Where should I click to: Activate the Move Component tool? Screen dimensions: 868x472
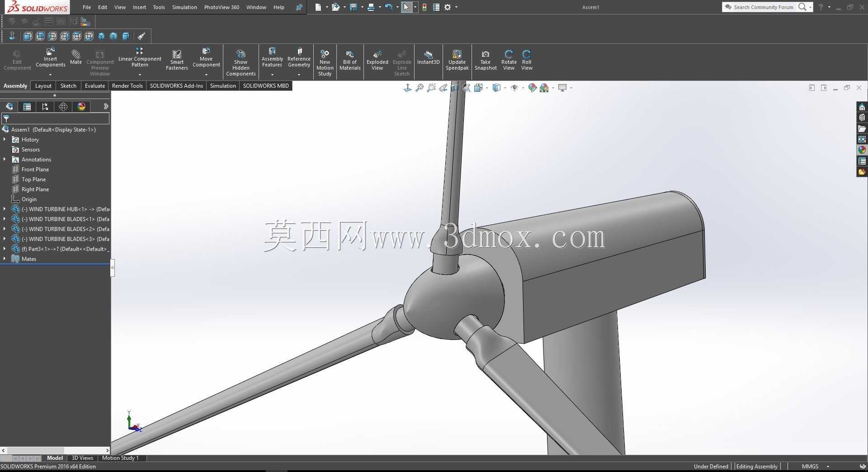206,57
